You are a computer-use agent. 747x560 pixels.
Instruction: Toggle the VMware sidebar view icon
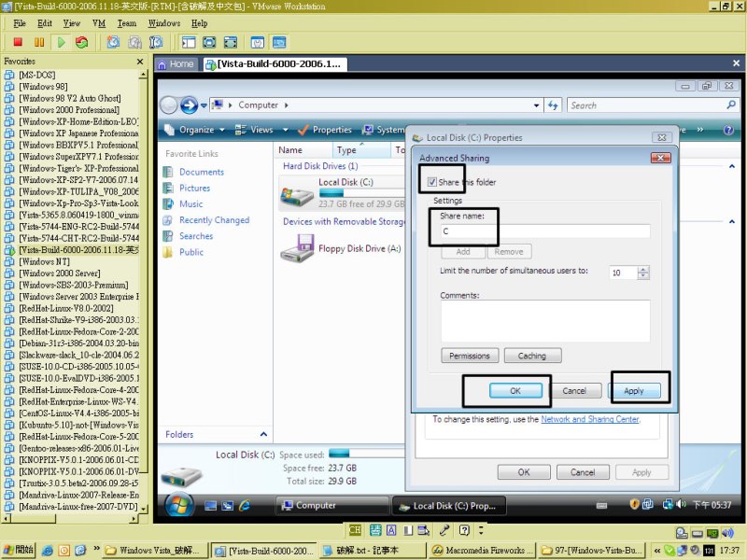[189, 42]
